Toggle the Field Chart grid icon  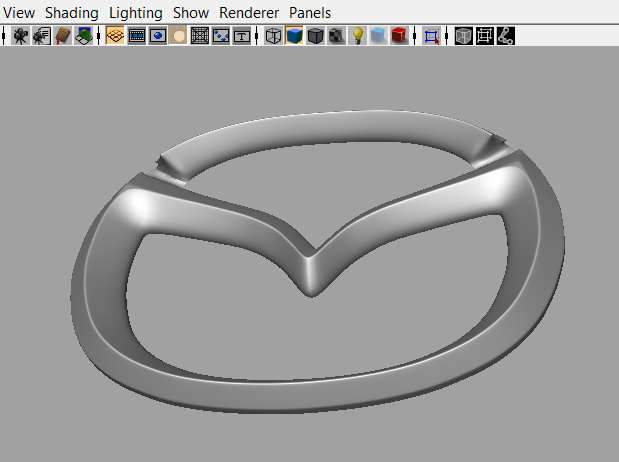click(x=200, y=36)
